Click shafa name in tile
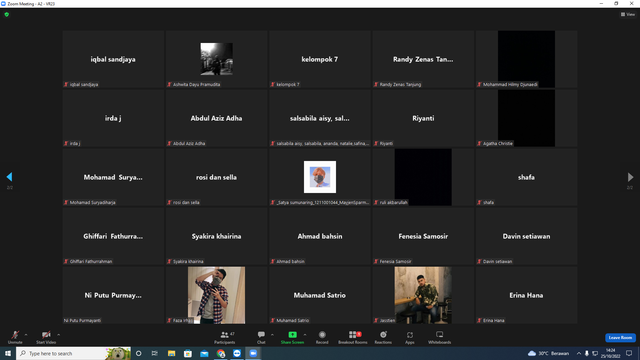The image size is (640, 360). click(526, 177)
